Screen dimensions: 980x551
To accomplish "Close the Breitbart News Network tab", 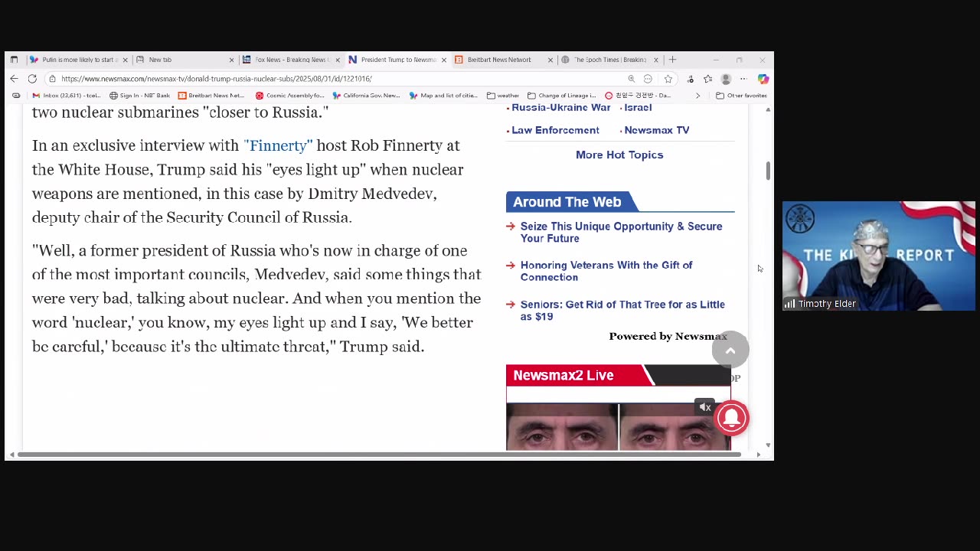I will [x=550, y=60].
